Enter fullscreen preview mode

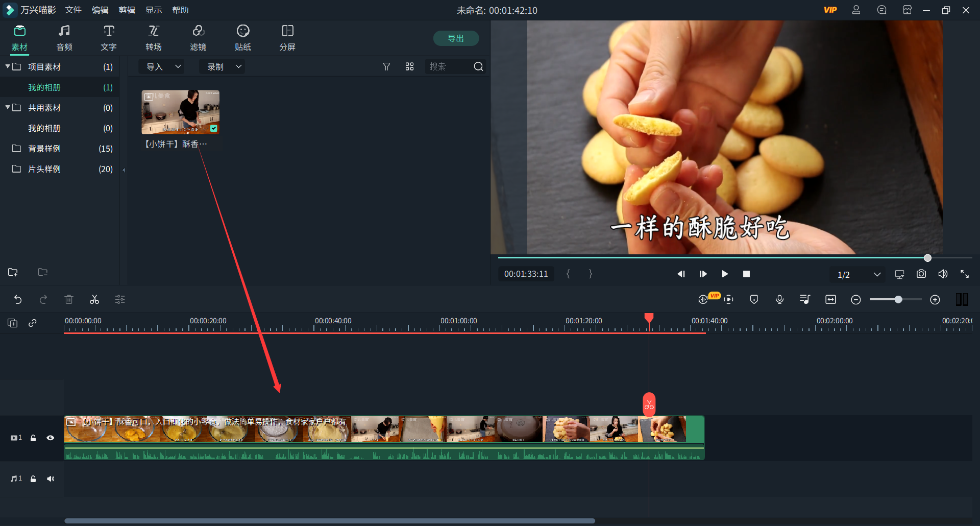click(x=964, y=274)
